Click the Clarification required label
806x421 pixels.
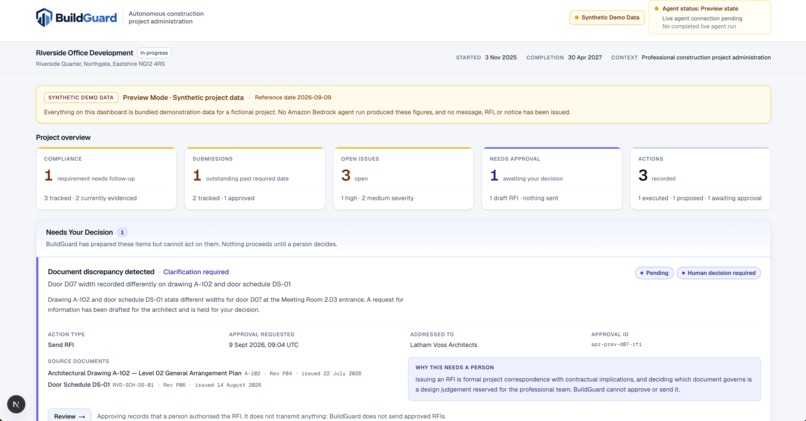pos(196,272)
